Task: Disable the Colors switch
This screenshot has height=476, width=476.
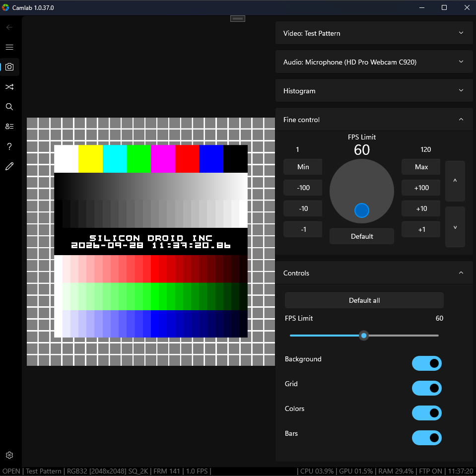Action: (x=426, y=413)
